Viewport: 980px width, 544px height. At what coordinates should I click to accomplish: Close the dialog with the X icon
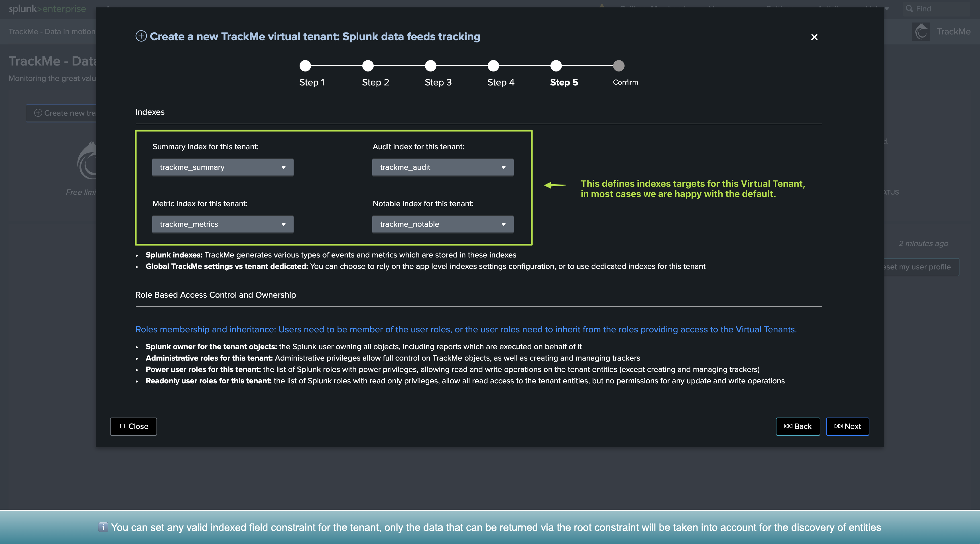pos(814,37)
